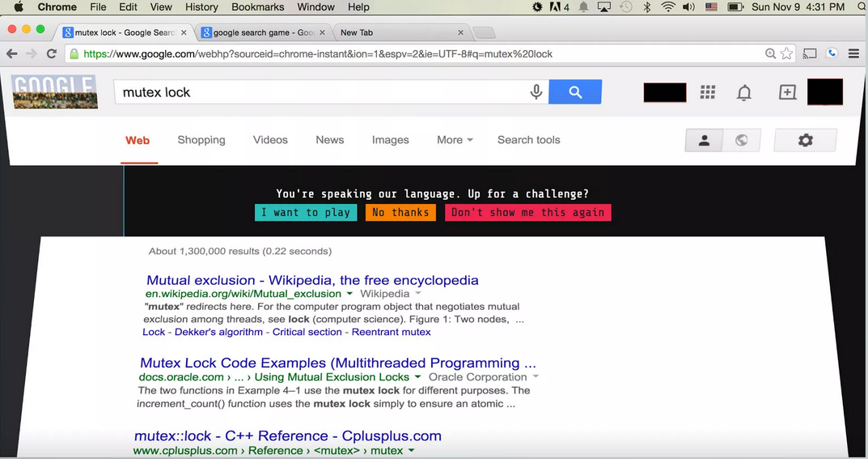Screen dimensions: 868x459
Task: Show global results globe icon
Action: click(x=742, y=141)
